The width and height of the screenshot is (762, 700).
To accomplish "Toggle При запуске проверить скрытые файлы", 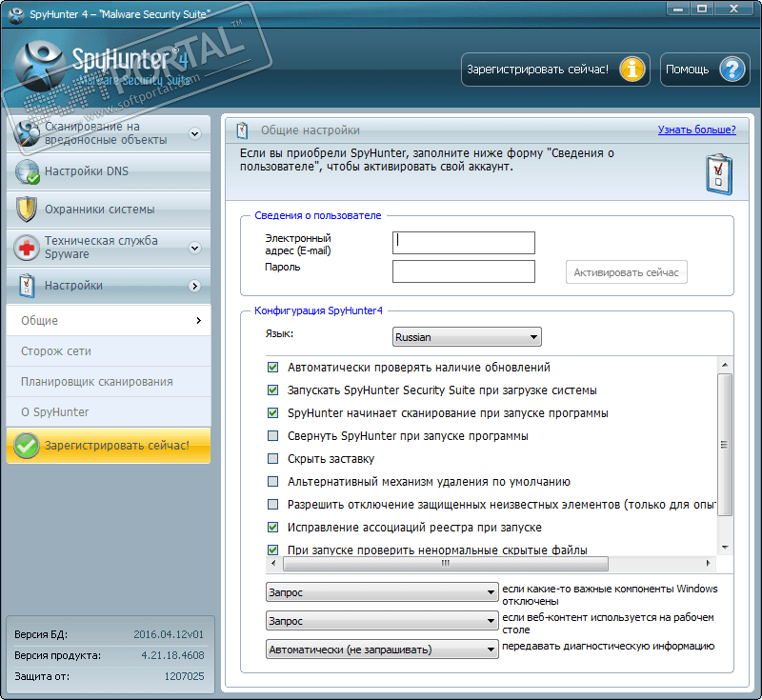I will pos(273,550).
